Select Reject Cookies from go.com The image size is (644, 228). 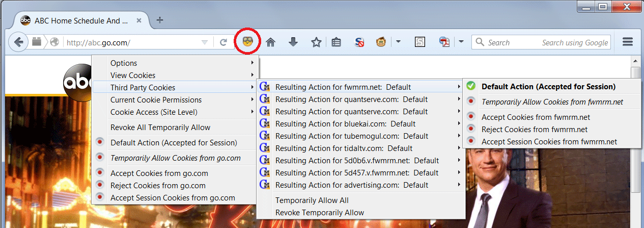pos(158,186)
